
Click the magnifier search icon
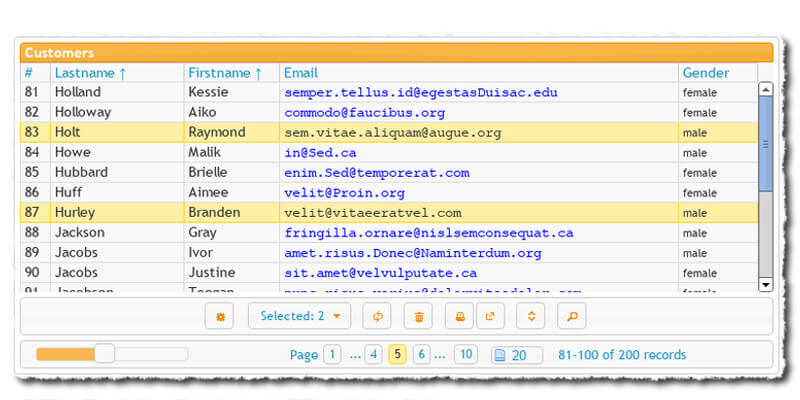tap(572, 316)
